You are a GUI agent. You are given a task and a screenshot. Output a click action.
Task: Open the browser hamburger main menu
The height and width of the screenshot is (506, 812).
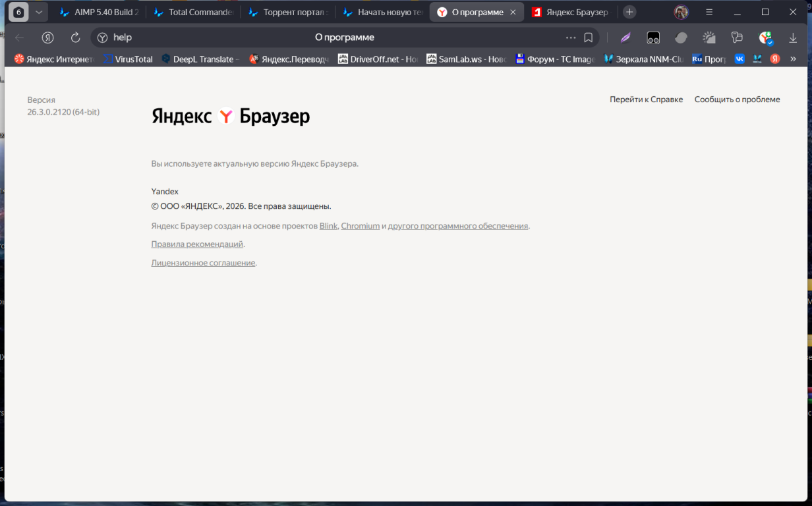[x=709, y=12]
